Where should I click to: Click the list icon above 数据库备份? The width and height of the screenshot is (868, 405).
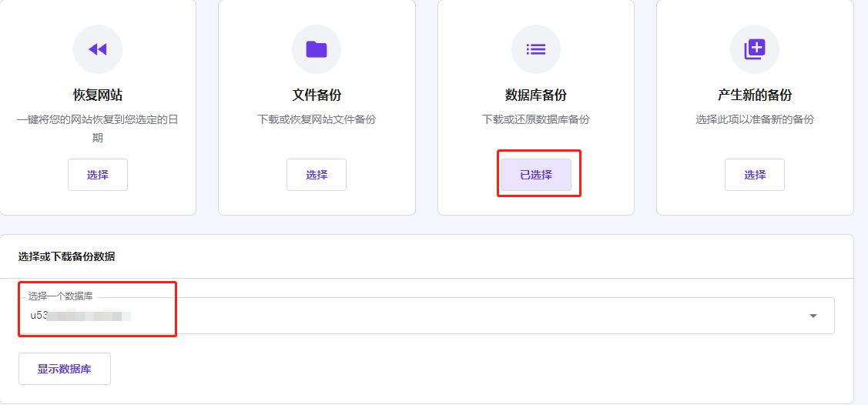tap(536, 50)
